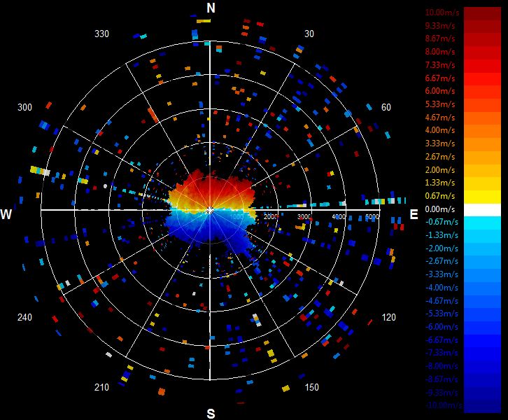Click the 8.00m/s legend label
The height and width of the screenshot is (420, 508).
(440, 52)
